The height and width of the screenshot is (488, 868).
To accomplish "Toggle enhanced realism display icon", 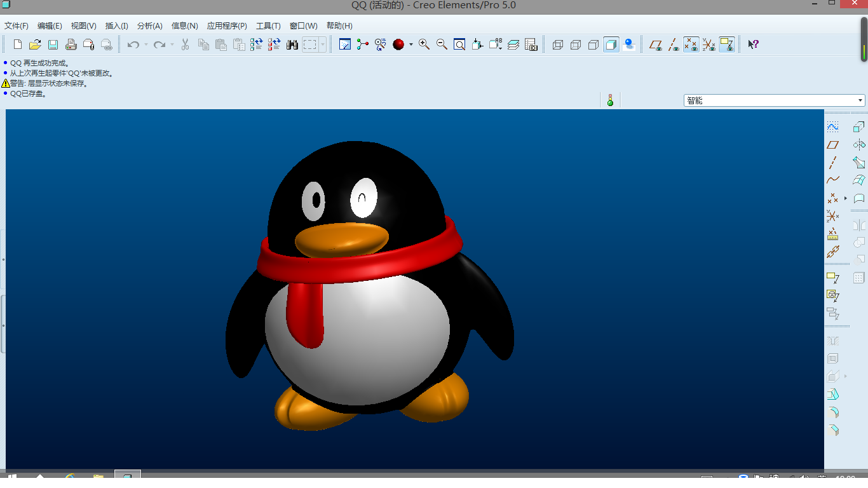I will coord(629,44).
